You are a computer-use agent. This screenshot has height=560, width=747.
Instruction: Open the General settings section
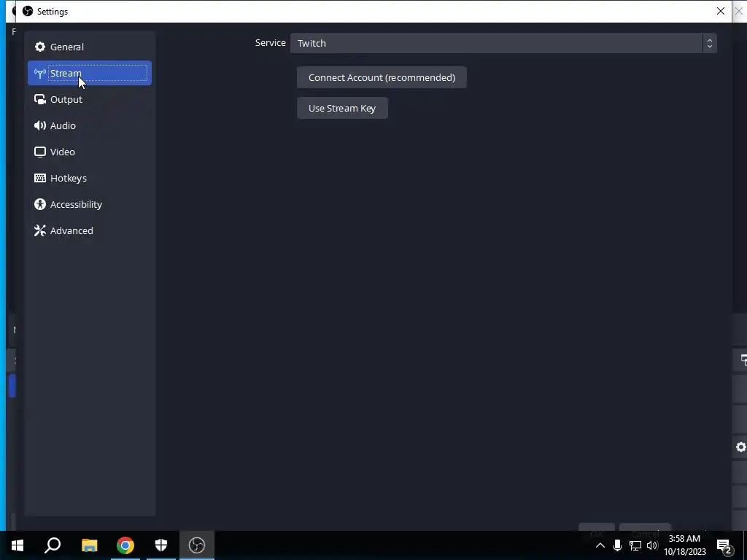pos(90,47)
